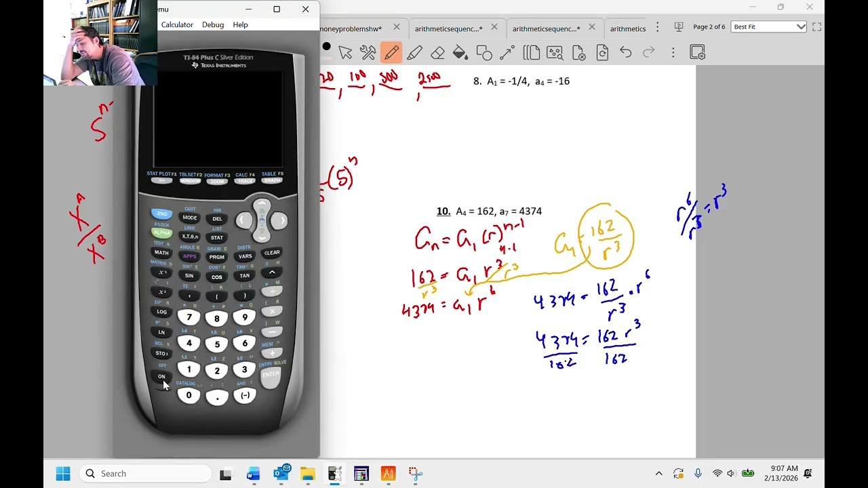
Task: Switch to the truncated arithmetics tab
Action: tap(628, 28)
